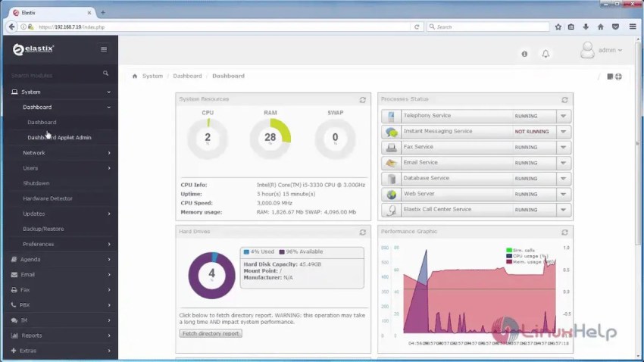The height and width of the screenshot is (362, 644).
Task: Open Backup/Restore page
Action: click(43, 229)
